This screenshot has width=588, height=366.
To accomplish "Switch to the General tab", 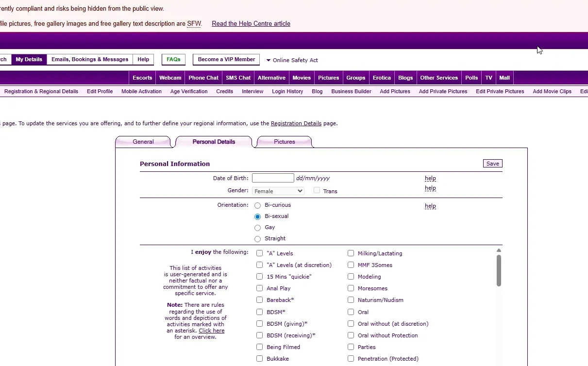I will (143, 142).
